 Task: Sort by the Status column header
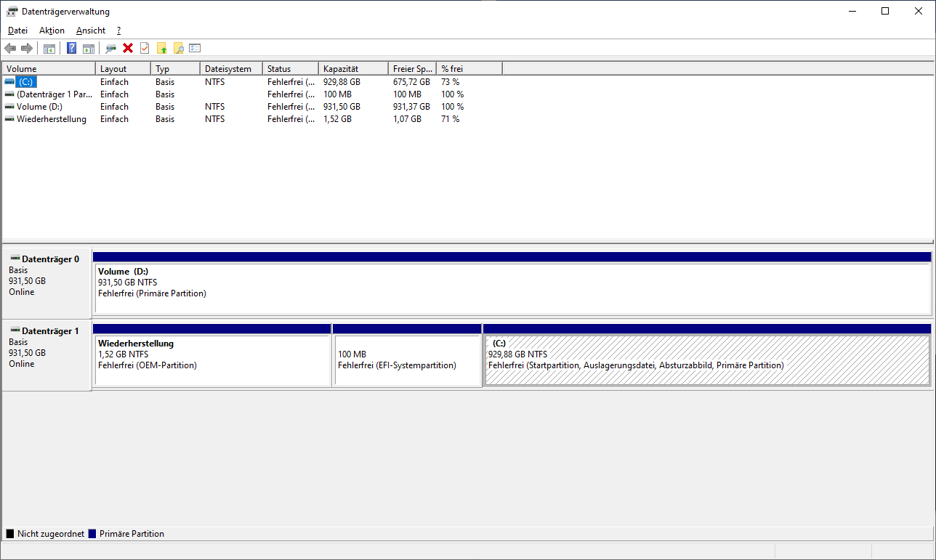pos(291,69)
